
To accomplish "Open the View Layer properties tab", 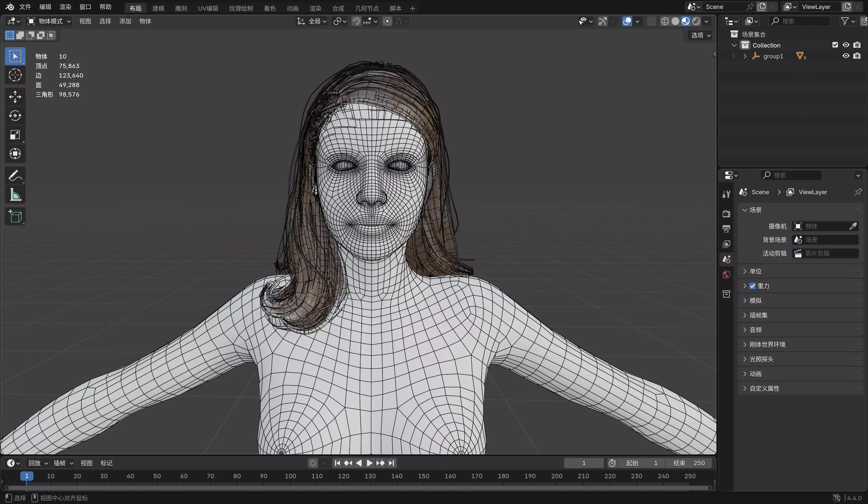I will point(726,244).
